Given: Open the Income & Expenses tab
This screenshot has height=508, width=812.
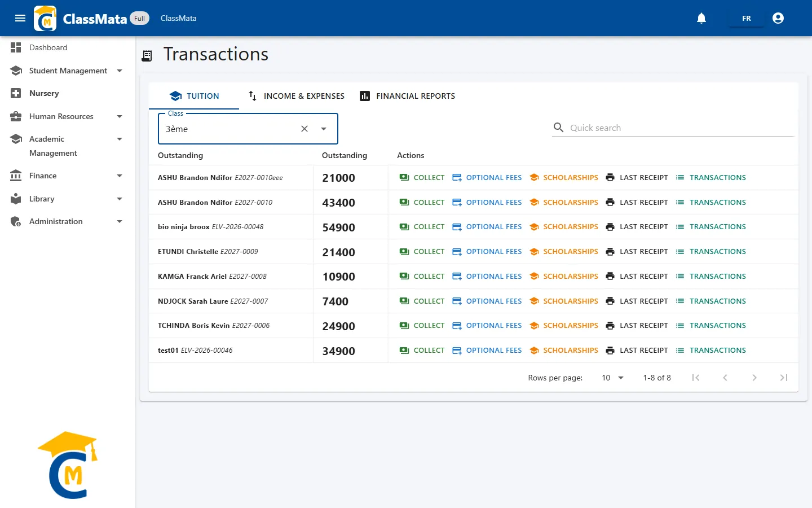Looking at the screenshot, I should pyautogui.click(x=296, y=96).
